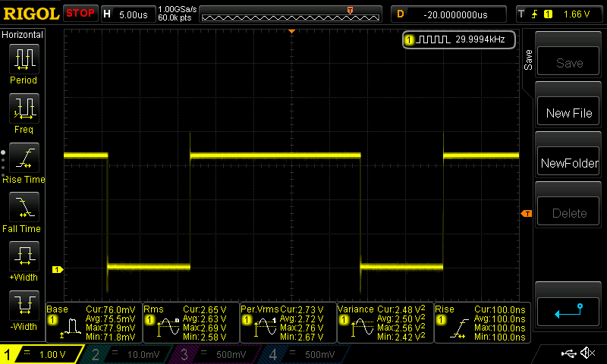Open the Base measurement panel

(x=93, y=322)
